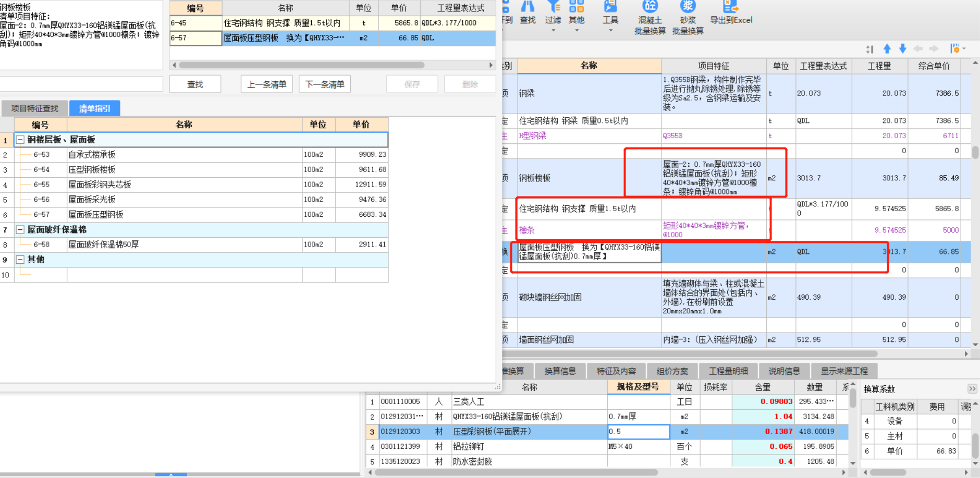
Task: Click the blue move-down arrow icon
Action: (x=903, y=49)
